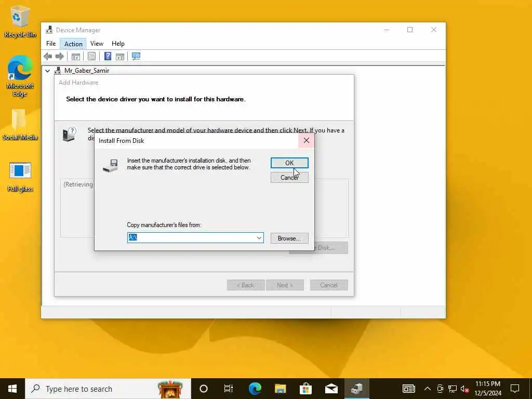Open the Windows Start menu
This screenshot has width=532, height=399.
click(12, 389)
